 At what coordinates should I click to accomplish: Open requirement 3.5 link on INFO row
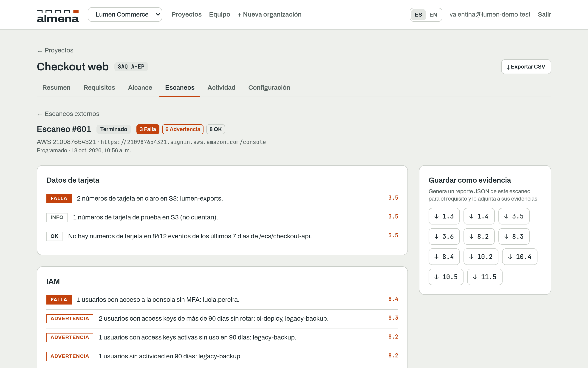coord(393,217)
